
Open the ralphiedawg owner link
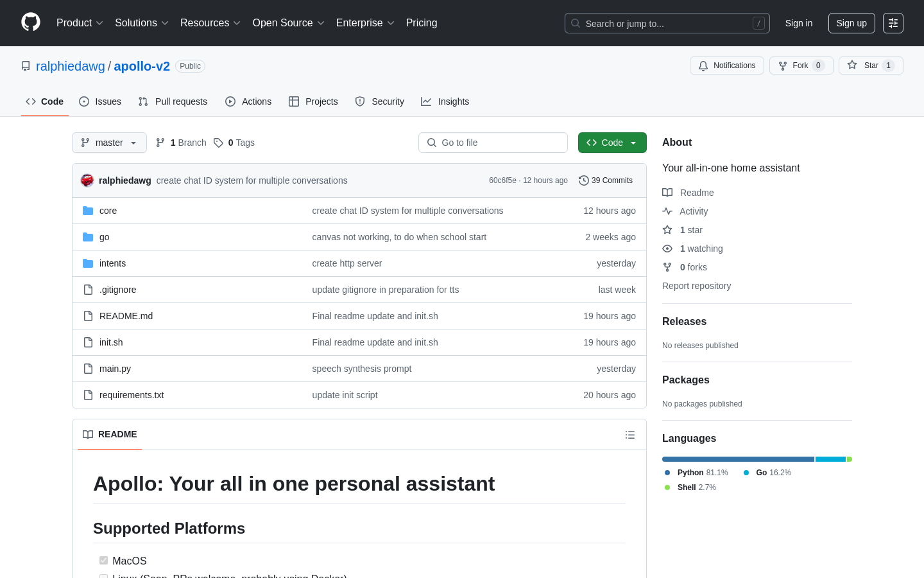pos(71,66)
